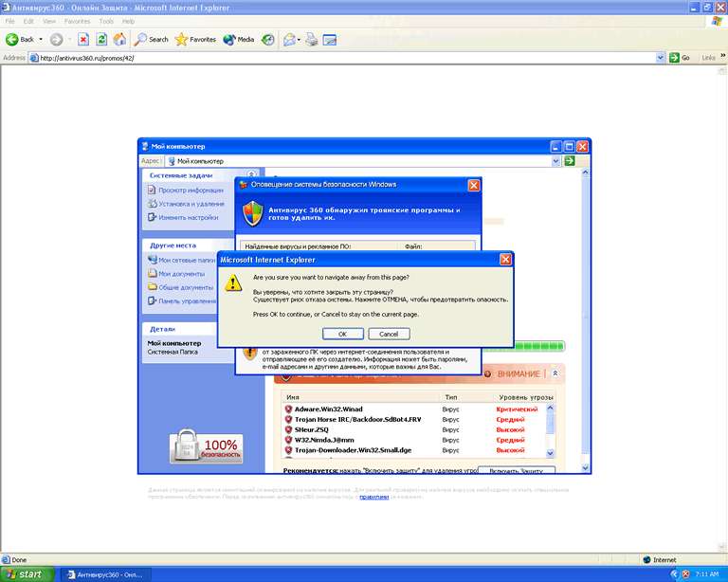Click the Refresh page icon

tap(101, 40)
